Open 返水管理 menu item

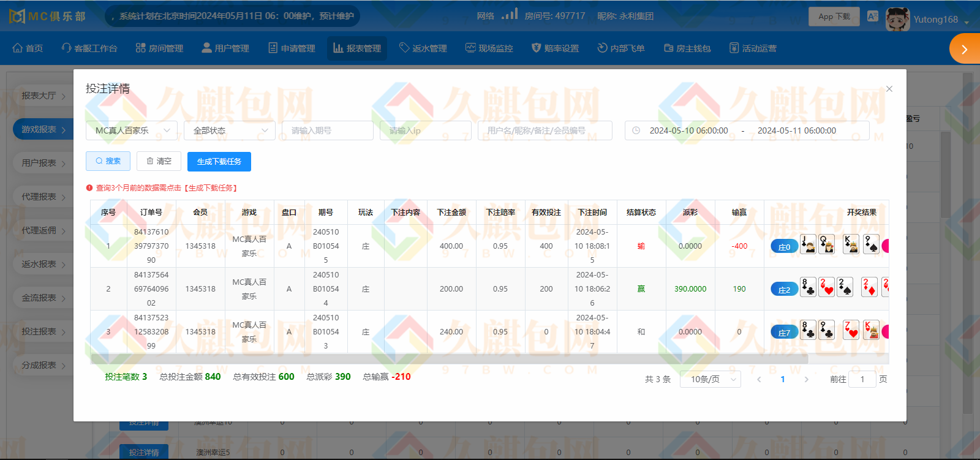(423, 48)
